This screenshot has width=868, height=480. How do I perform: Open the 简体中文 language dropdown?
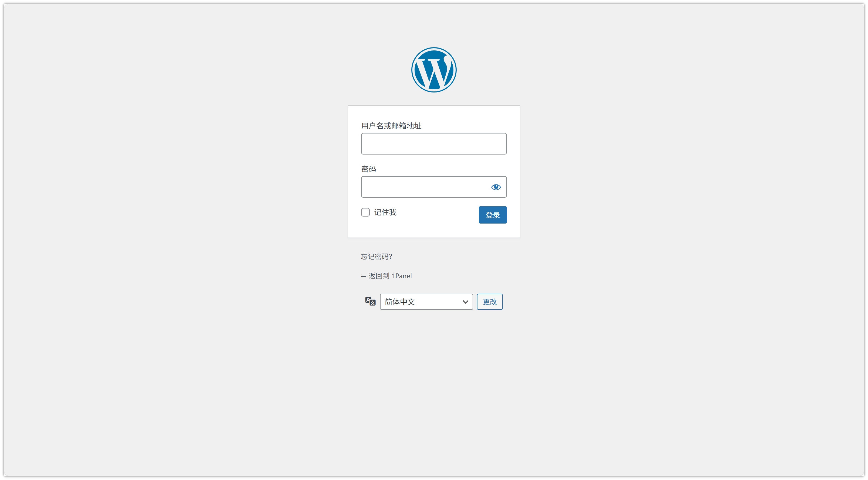click(426, 301)
